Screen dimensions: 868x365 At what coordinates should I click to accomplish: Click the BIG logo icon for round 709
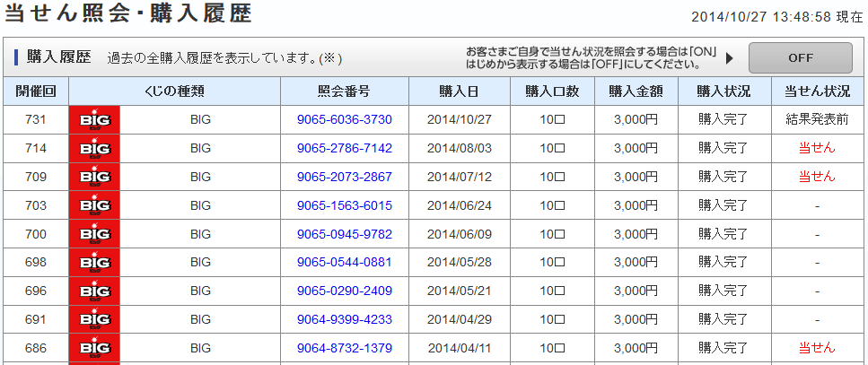click(94, 177)
